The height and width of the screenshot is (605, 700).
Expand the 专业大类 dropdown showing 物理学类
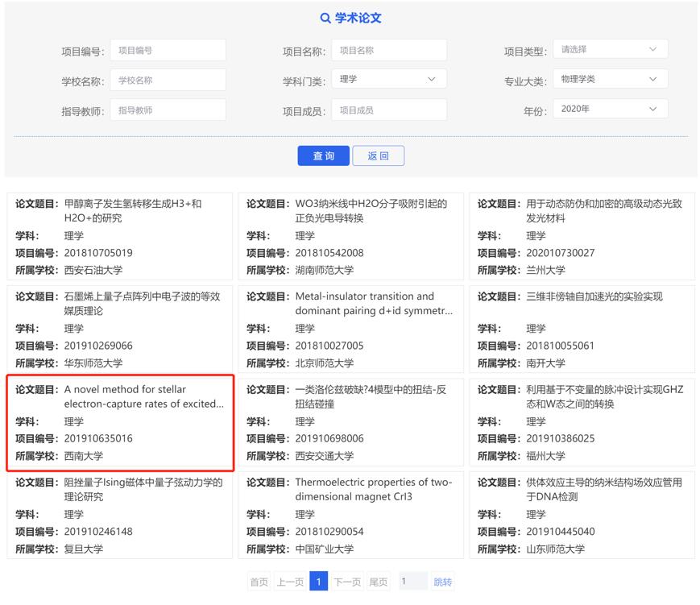tap(610, 79)
